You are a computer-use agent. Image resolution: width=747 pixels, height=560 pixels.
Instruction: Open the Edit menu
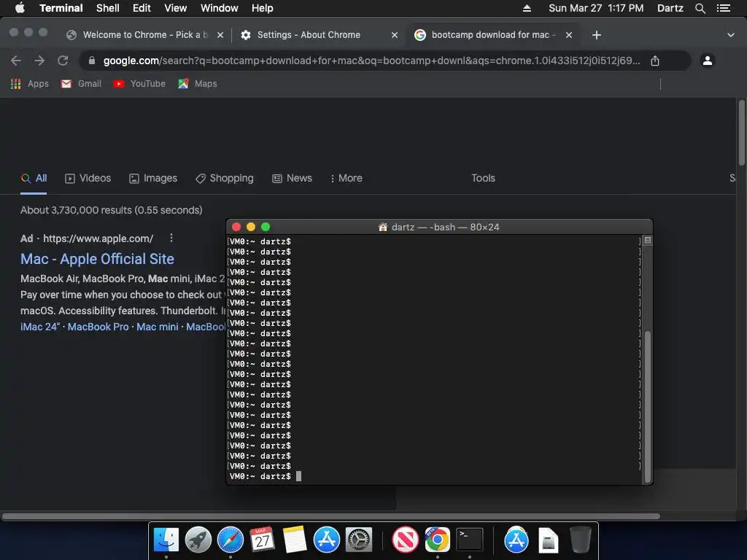click(142, 8)
